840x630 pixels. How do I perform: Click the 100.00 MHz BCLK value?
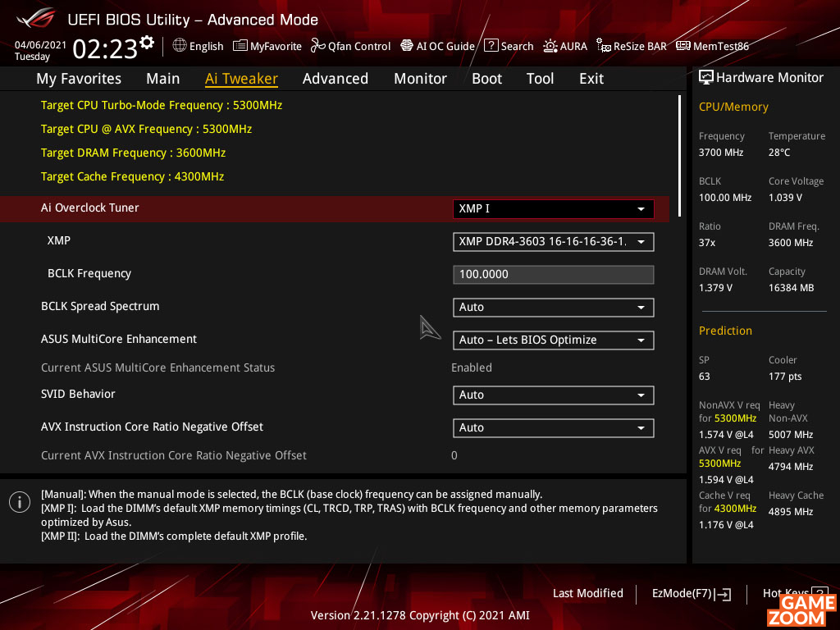(725, 198)
